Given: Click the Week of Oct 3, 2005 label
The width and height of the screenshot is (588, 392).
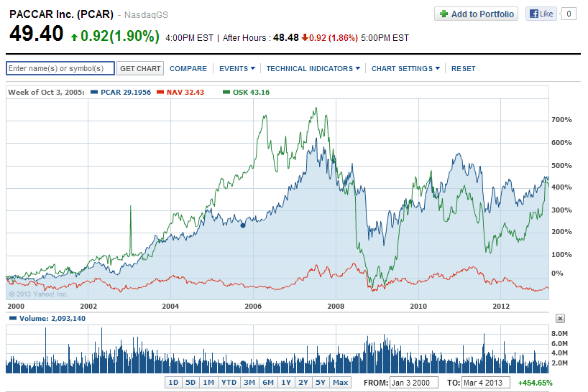Looking at the screenshot, I should coord(46,92).
